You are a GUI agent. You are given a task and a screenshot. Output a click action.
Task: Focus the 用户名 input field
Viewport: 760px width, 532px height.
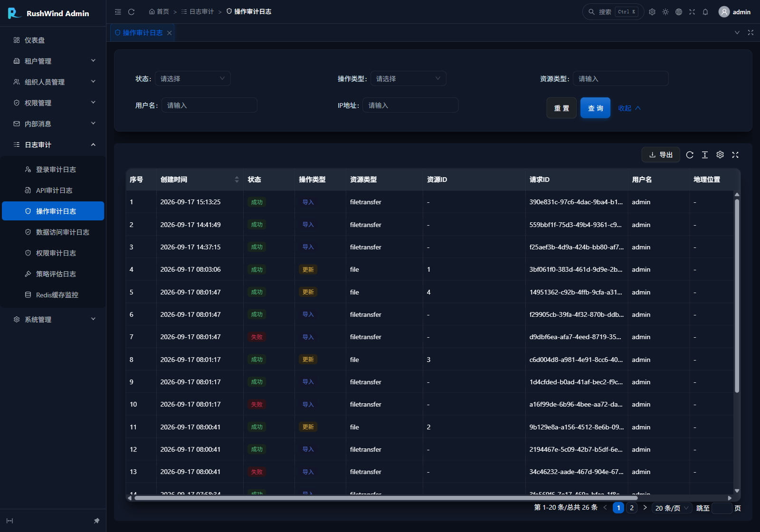[209, 105]
